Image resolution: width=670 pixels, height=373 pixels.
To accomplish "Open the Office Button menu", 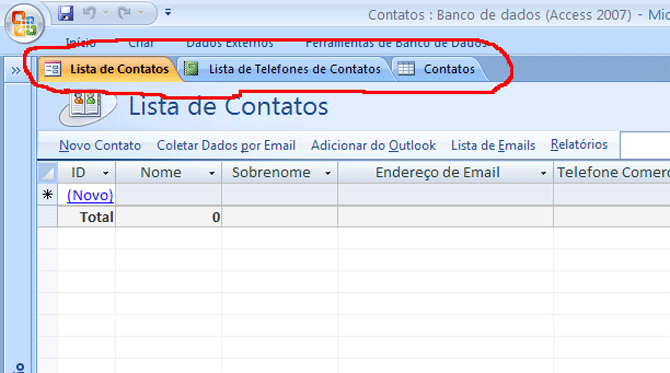I will coord(24,23).
